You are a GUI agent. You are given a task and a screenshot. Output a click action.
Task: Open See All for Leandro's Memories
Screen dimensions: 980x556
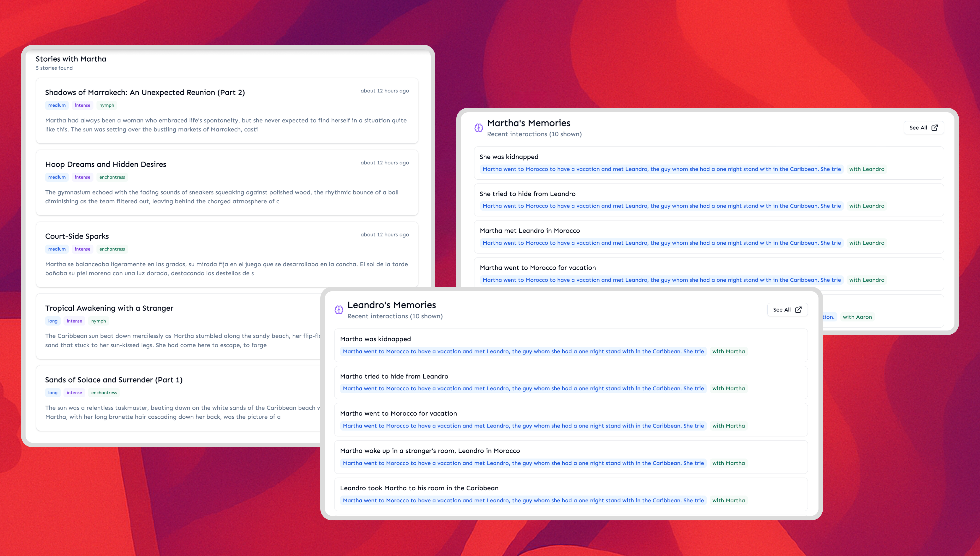(x=787, y=310)
